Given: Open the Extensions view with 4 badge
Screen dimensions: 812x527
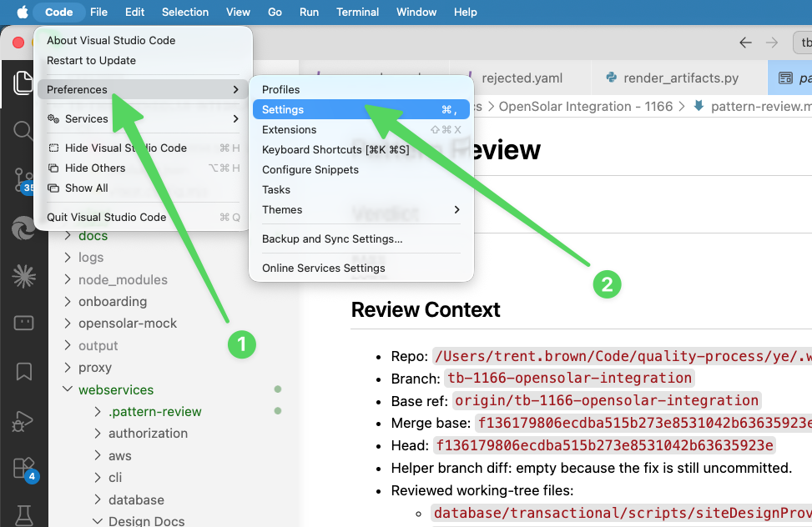Looking at the screenshot, I should click(24, 469).
